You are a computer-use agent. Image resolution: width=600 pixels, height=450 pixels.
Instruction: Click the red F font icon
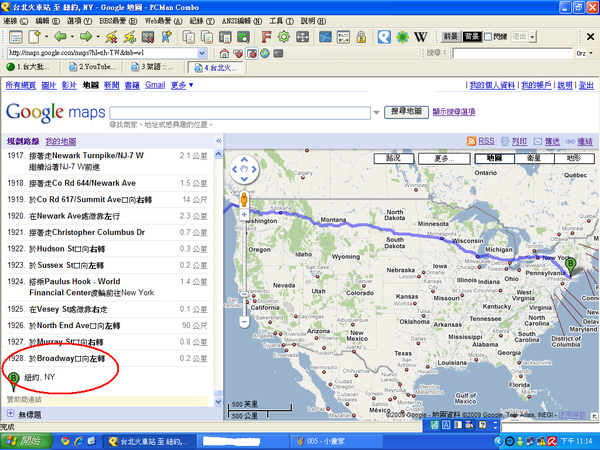266,37
